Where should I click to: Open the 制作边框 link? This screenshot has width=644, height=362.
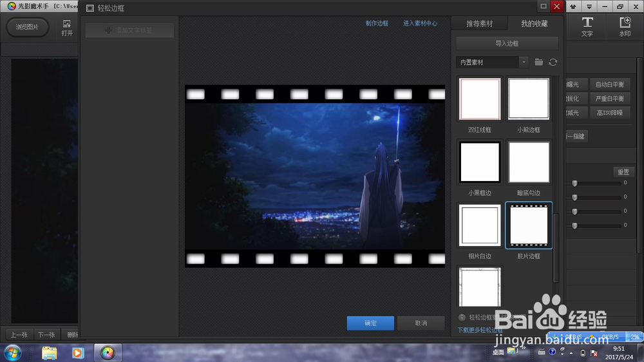pos(377,23)
